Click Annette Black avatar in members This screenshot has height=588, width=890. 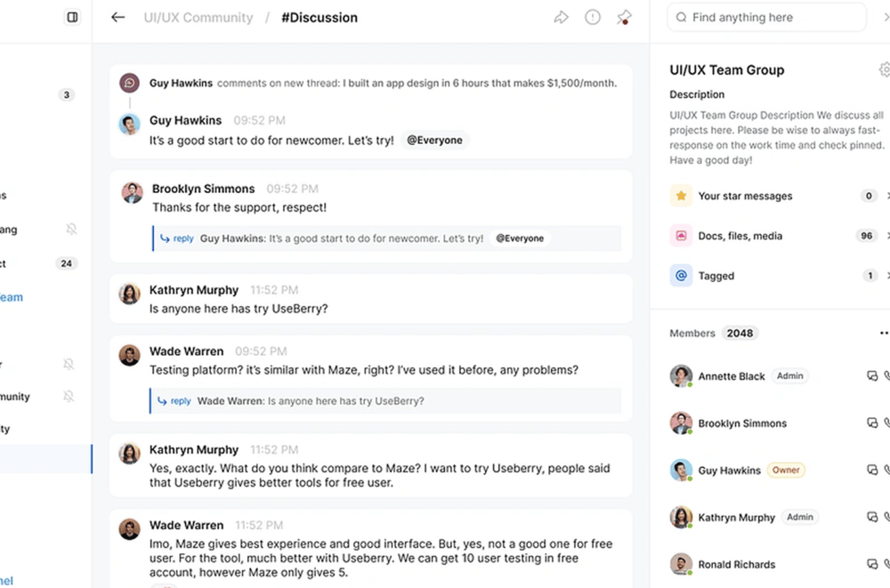pyautogui.click(x=681, y=375)
